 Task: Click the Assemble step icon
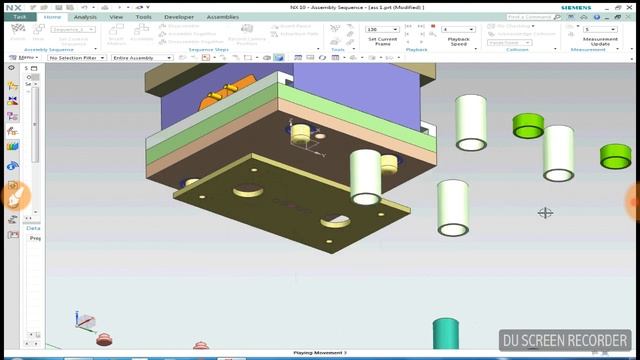click(141, 29)
